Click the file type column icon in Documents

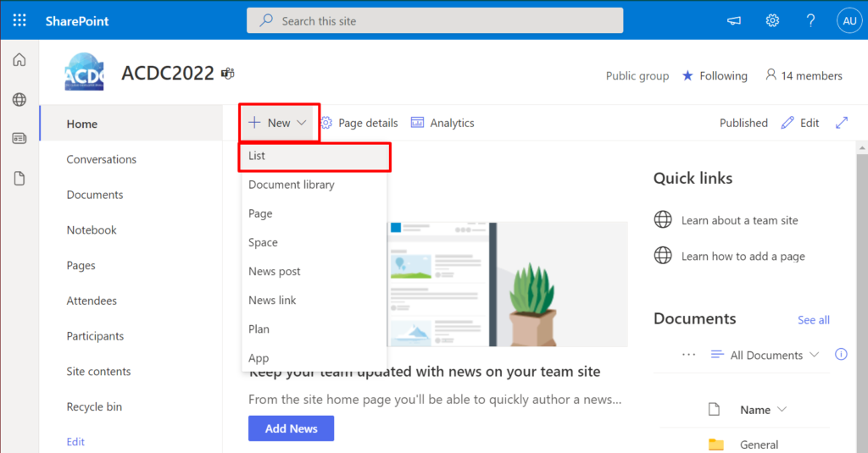point(714,409)
